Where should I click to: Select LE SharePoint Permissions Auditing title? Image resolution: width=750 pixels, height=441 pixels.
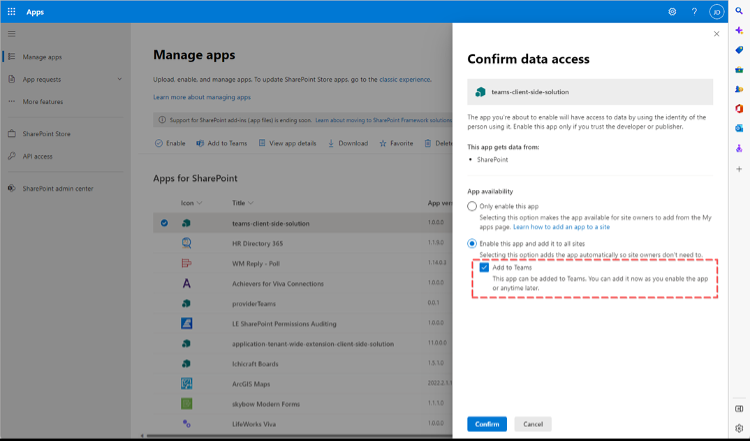click(284, 324)
